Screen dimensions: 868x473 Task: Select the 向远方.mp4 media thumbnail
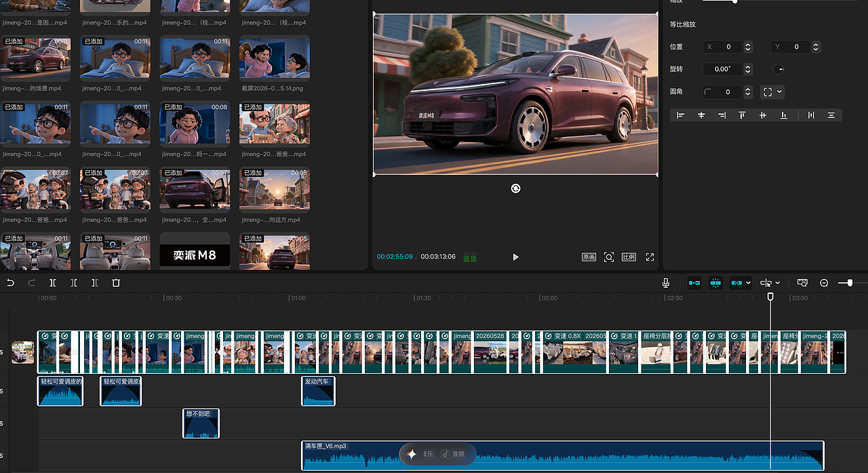[274, 190]
